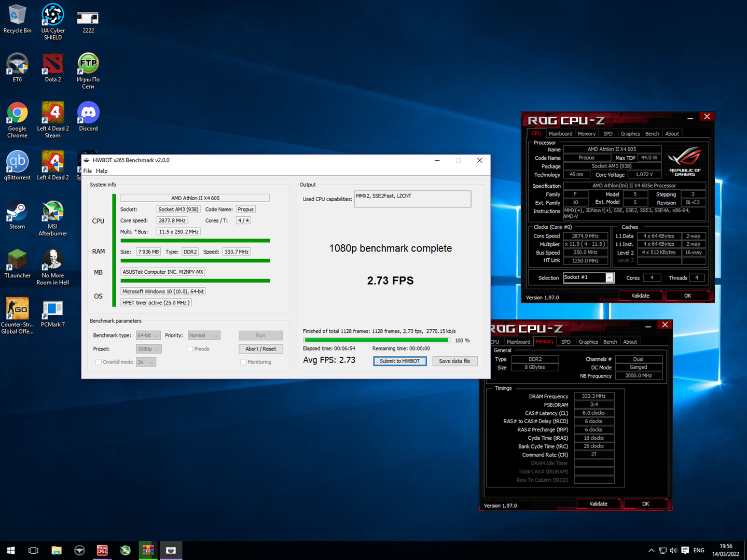The width and height of the screenshot is (747, 560).
Task: Click the Abort / Reset button
Action: (261, 349)
